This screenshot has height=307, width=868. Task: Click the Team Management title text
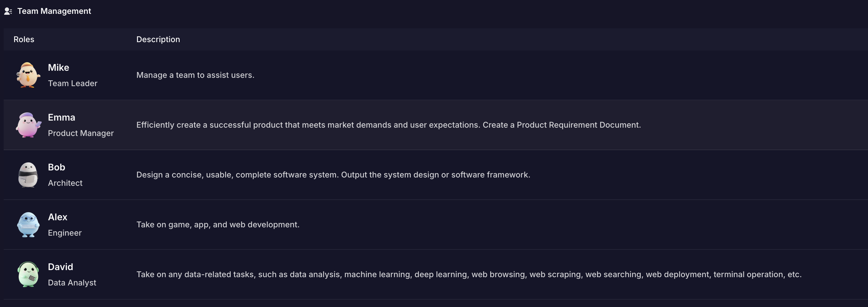pos(54,11)
